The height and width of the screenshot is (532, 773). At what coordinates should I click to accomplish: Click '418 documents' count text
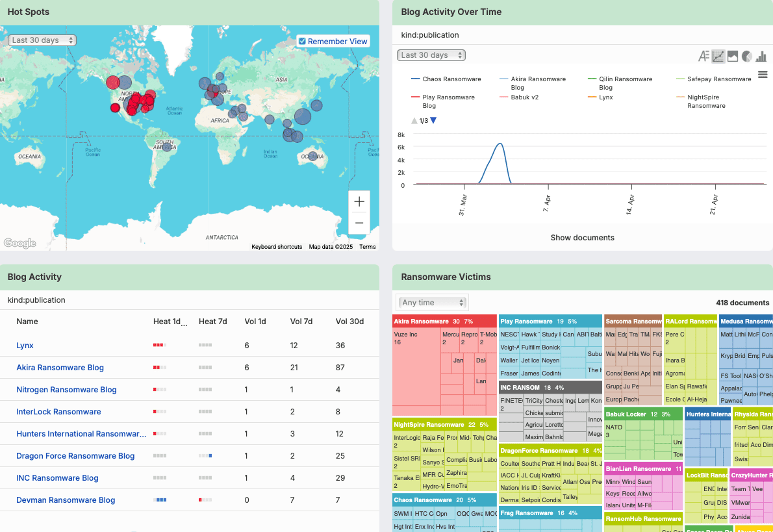point(742,303)
